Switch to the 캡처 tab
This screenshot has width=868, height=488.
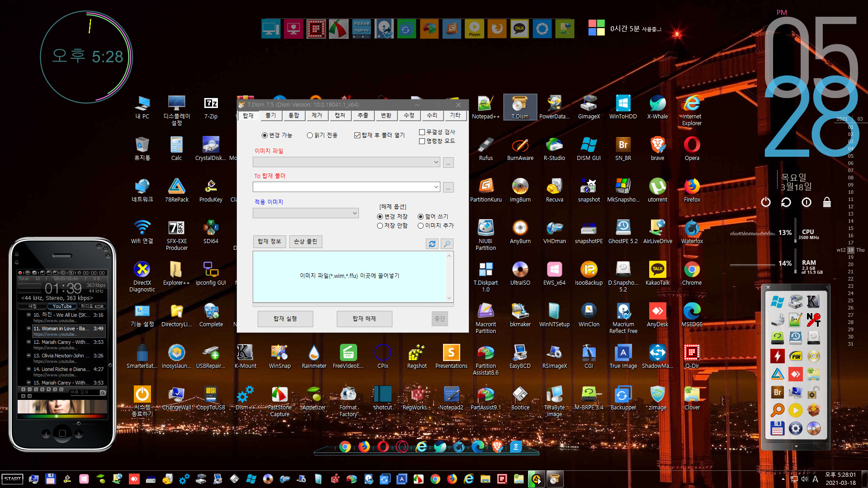[x=340, y=116]
